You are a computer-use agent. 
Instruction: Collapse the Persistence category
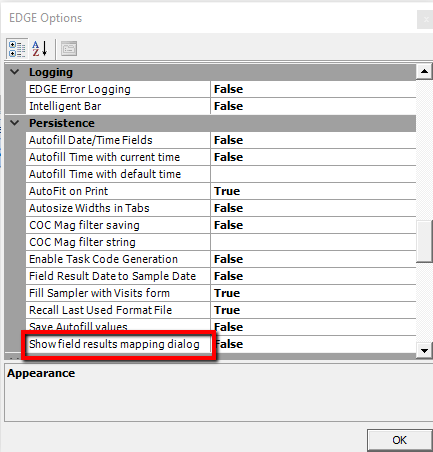click(x=15, y=123)
